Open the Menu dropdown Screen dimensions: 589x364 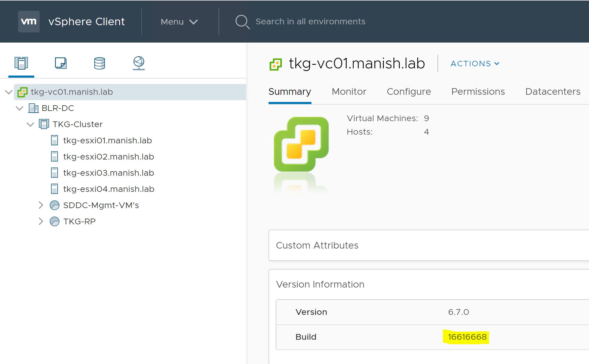pyautogui.click(x=179, y=22)
